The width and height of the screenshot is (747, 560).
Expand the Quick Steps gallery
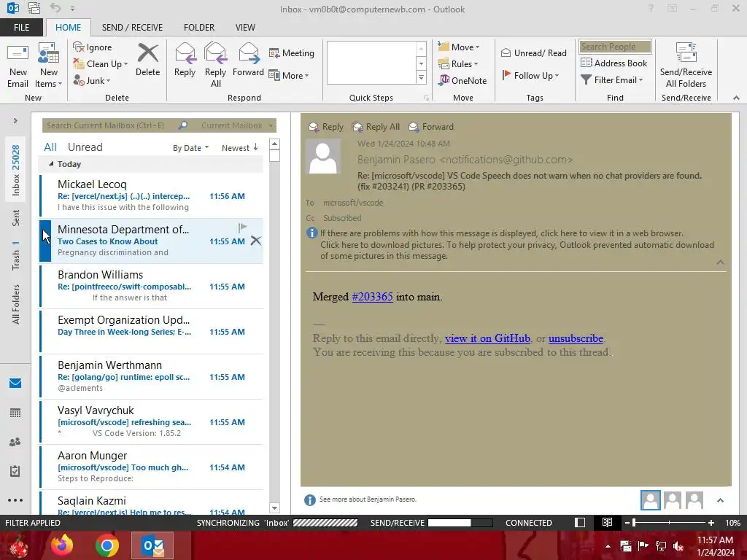421,77
